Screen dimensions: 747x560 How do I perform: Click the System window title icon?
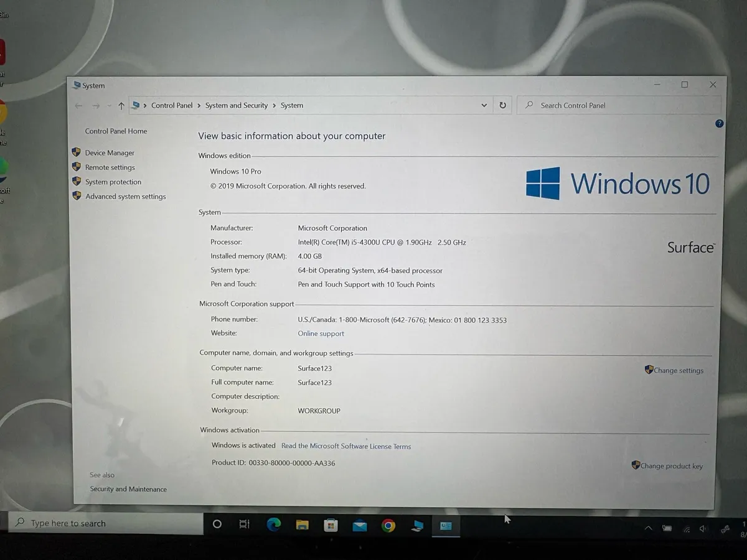(x=77, y=85)
